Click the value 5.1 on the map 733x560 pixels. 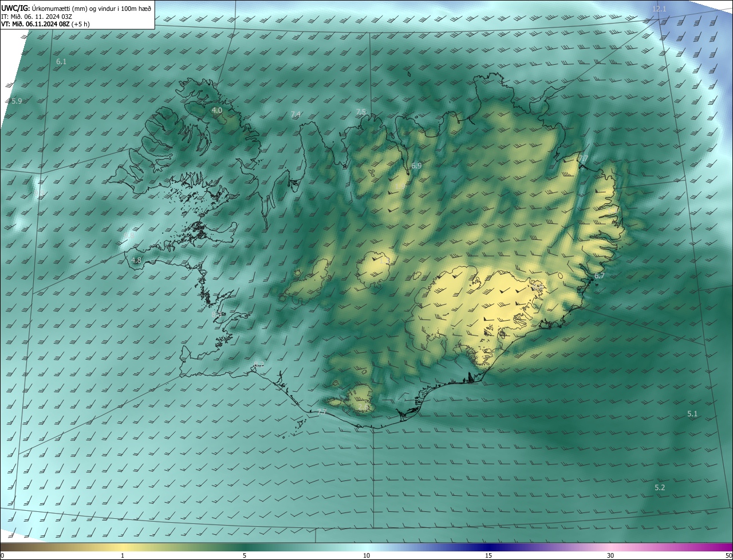692,413
